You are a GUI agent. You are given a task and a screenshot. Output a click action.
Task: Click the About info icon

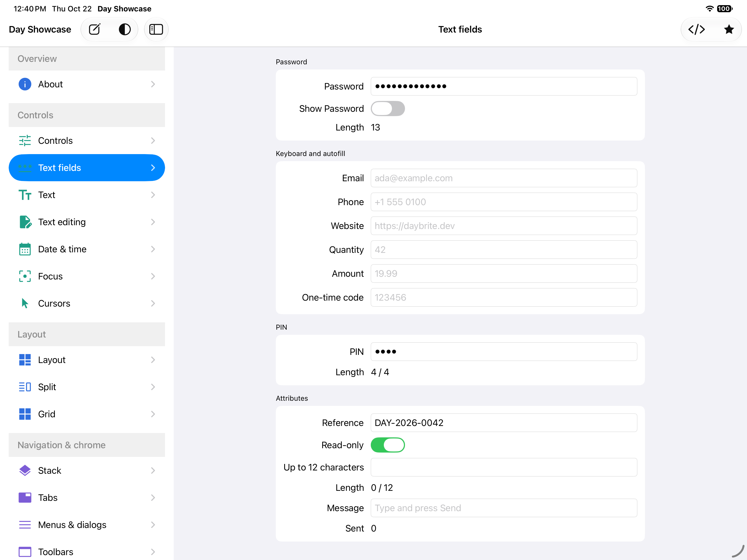pos(25,84)
